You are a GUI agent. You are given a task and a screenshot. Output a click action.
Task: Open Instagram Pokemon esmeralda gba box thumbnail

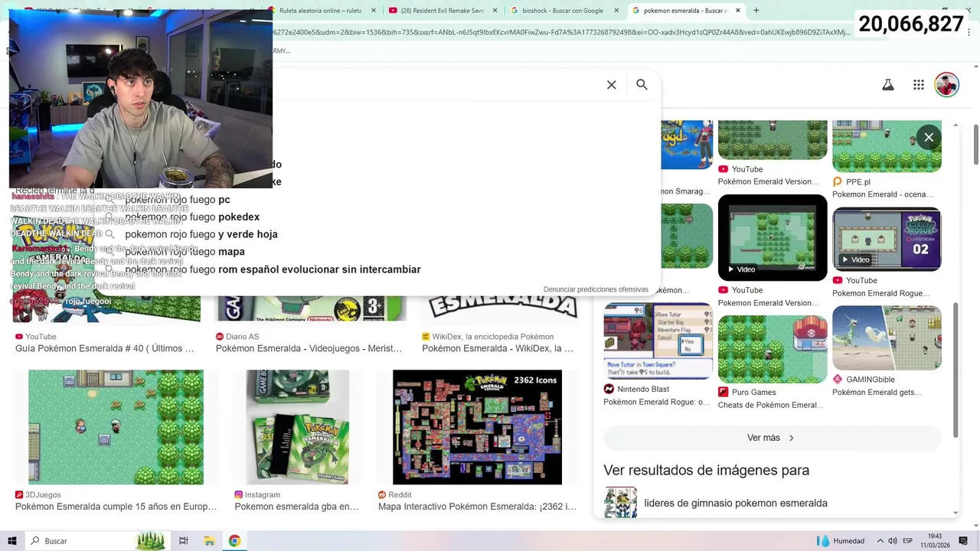click(x=297, y=427)
